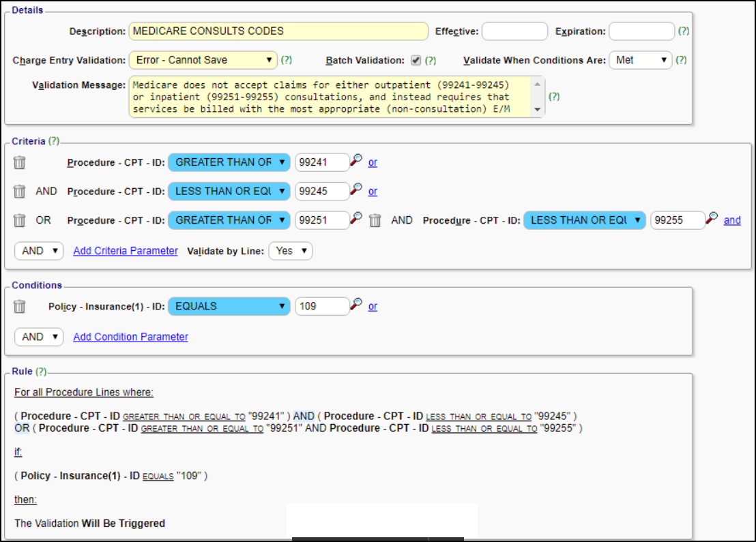This screenshot has width=756, height=542.
Task: Delete the 99255 criteria using its trash icon
Action: (375, 220)
